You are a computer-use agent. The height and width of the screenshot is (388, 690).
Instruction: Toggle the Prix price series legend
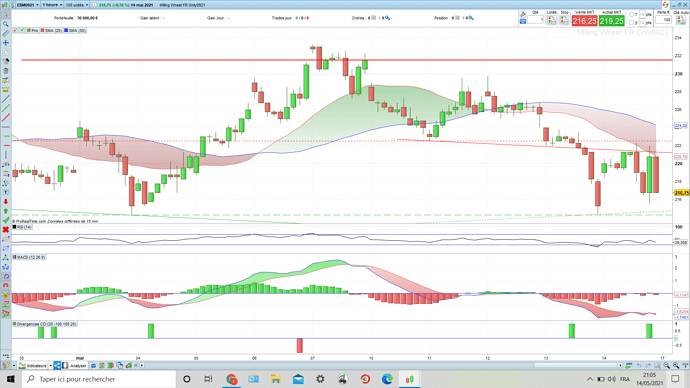[x=33, y=31]
